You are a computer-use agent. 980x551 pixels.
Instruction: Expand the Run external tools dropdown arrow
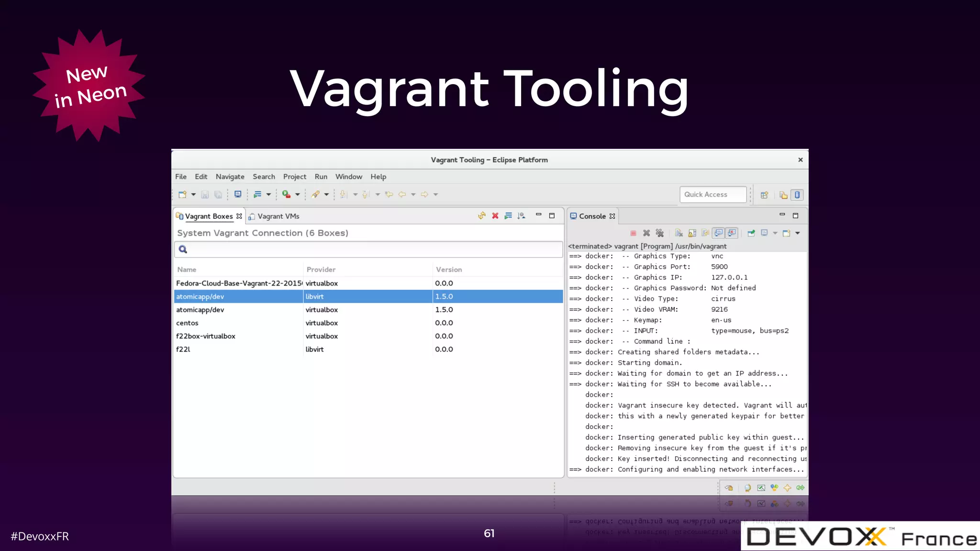click(x=297, y=195)
